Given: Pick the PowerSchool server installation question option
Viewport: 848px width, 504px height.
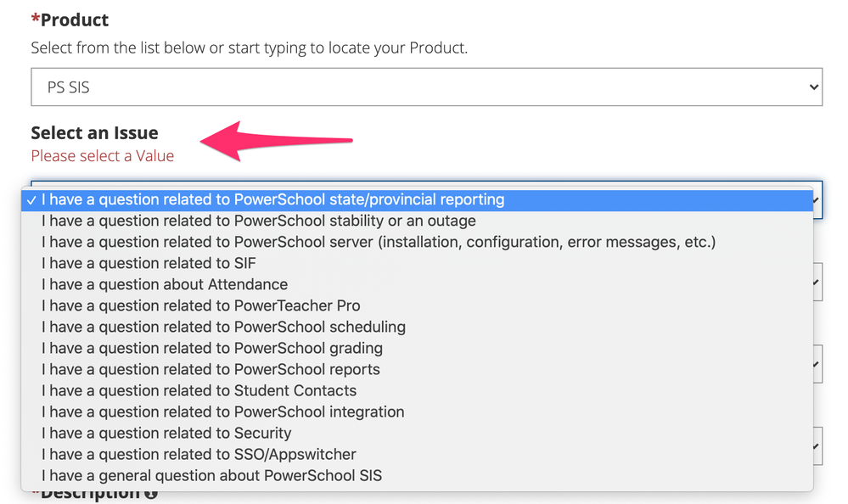Looking at the screenshot, I should [378, 243].
